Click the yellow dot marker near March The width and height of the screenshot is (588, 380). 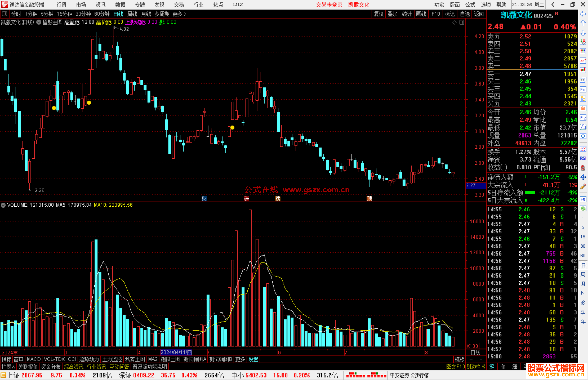(89, 103)
